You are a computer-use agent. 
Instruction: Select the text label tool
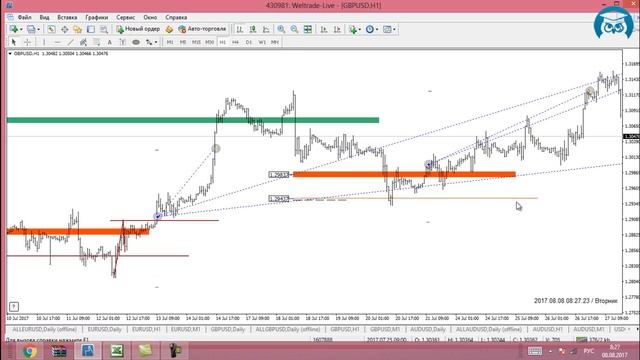(x=122, y=42)
